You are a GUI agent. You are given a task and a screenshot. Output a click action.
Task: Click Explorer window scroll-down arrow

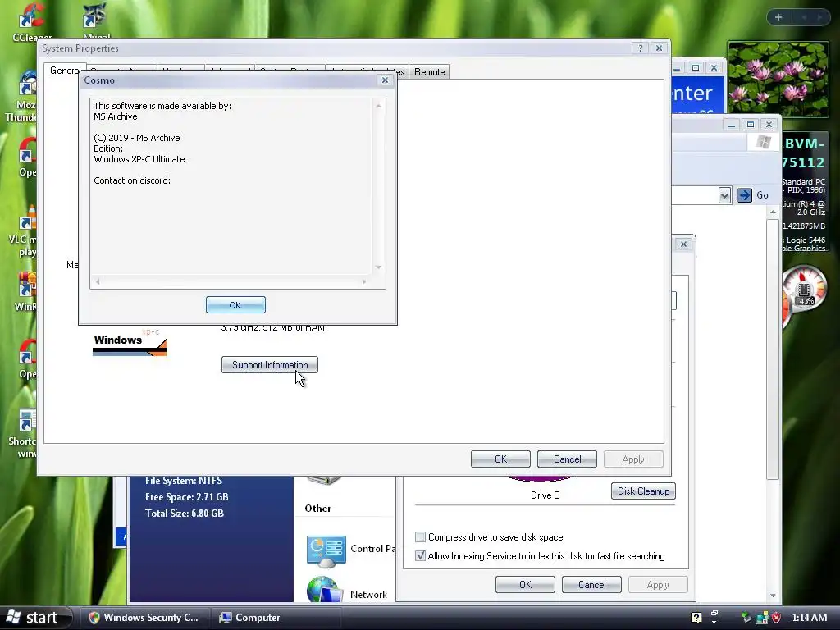coord(773,596)
